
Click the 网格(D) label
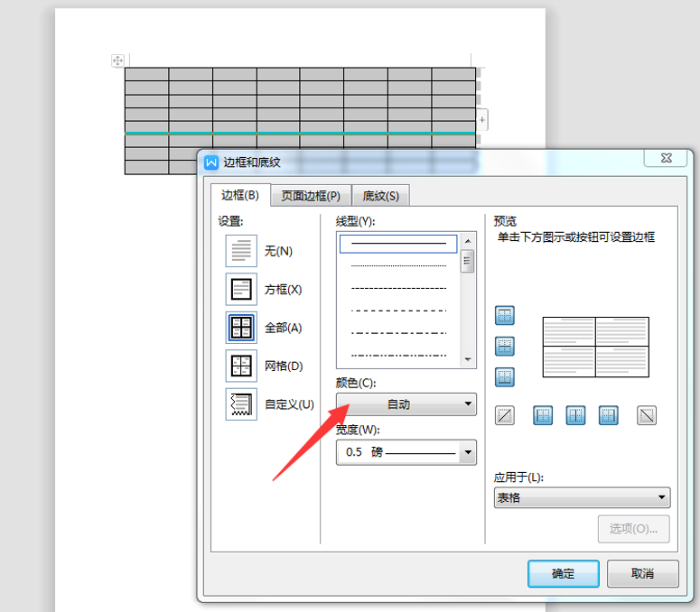(x=284, y=366)
